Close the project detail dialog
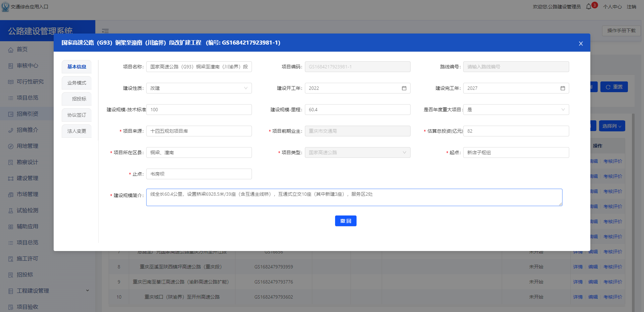Viewport: 644px width, 312px height. (581, 44)
